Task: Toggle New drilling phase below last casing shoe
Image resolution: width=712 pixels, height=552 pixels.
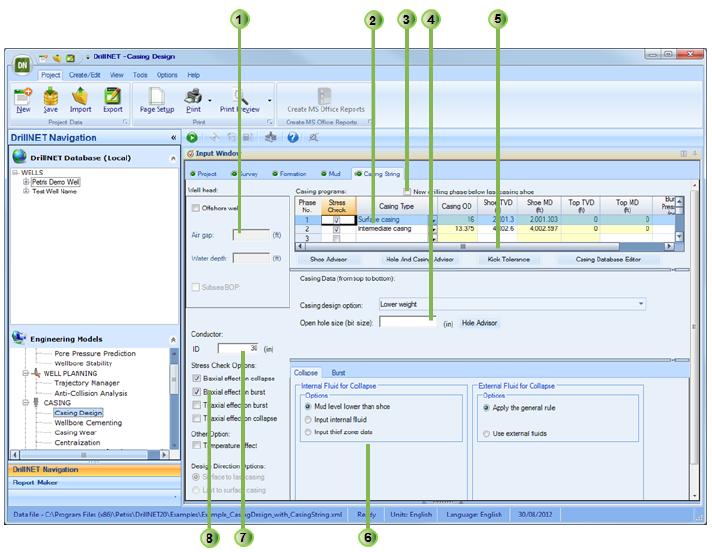Action: coord(407,191)
